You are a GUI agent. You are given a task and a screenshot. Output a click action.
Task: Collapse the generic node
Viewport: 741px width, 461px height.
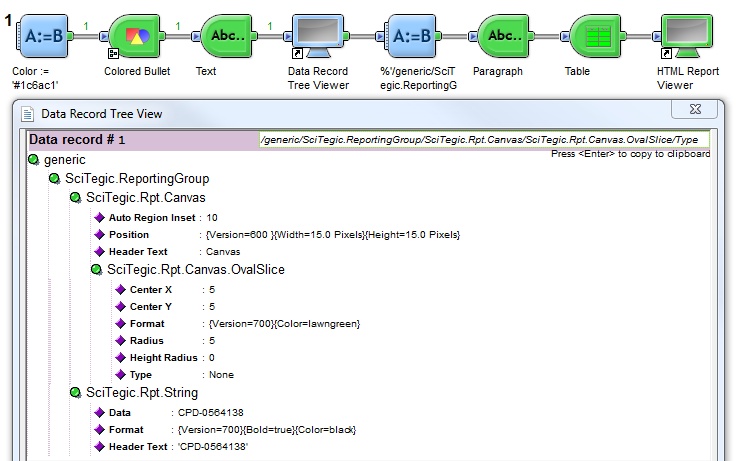click(34, 160)
